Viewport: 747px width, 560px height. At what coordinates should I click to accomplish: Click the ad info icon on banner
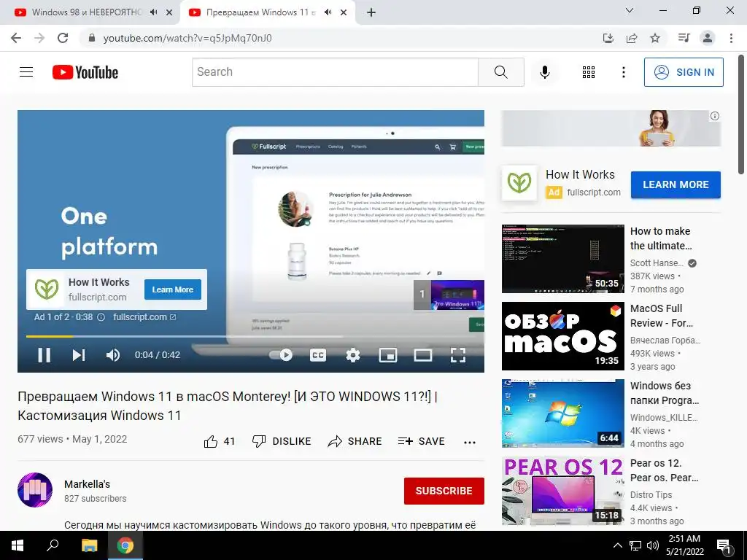pos(715,116)
